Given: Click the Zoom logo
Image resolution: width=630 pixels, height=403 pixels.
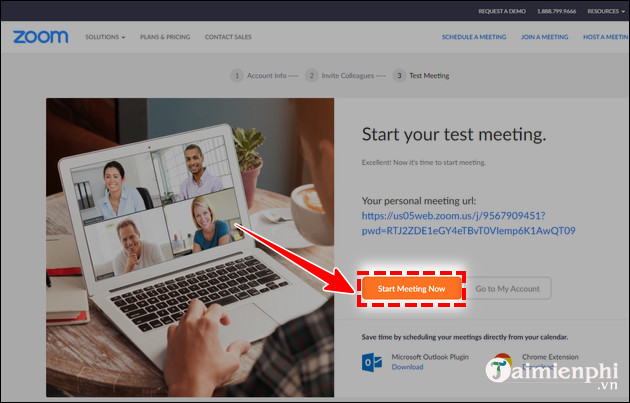Looking at the screenshot, I should (41, 37).
